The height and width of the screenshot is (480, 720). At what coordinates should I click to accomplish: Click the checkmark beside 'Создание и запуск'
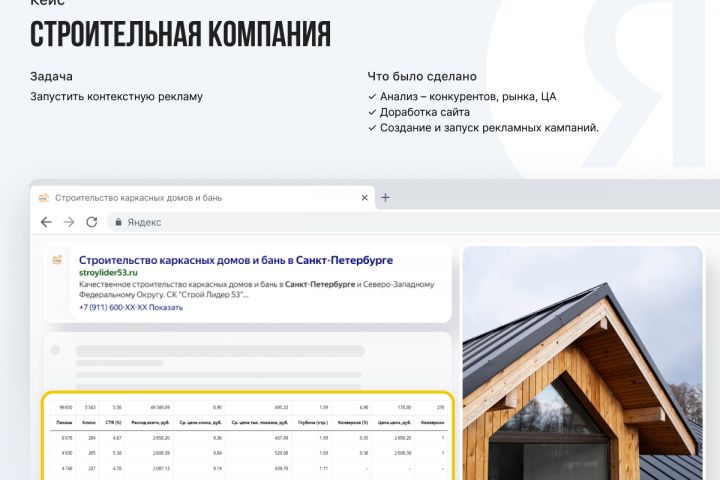(x=372, y=128)
